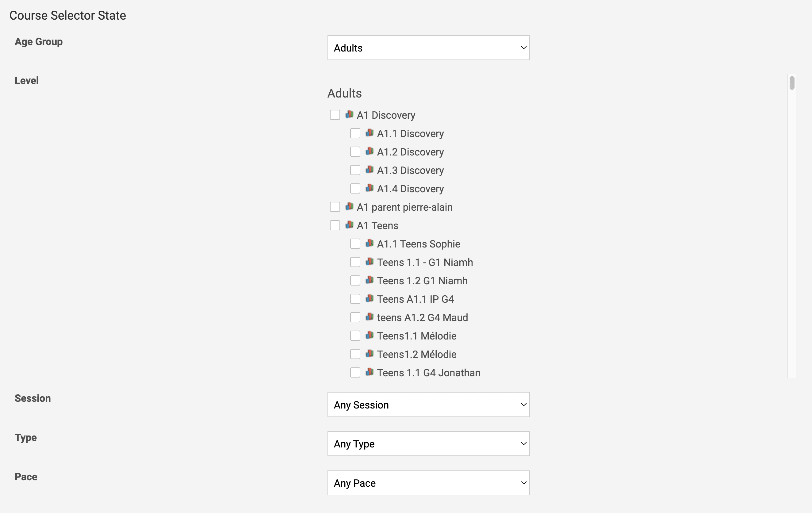Screen dimensions: 812x514
Task: Open the Age Group dropdown showing Adults
Action: point(428,48)
